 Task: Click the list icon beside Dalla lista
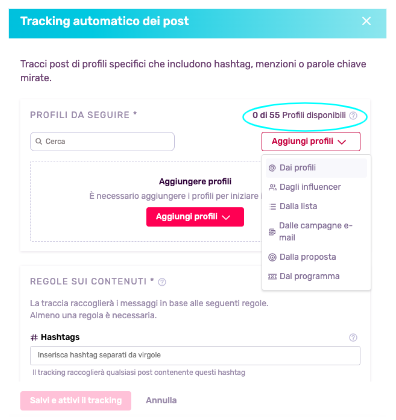[272, 207]
